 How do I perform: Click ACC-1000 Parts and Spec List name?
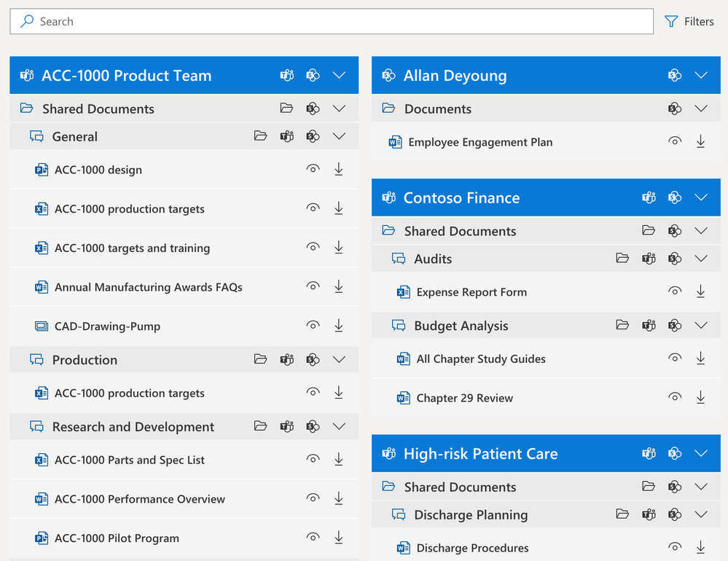130,460
